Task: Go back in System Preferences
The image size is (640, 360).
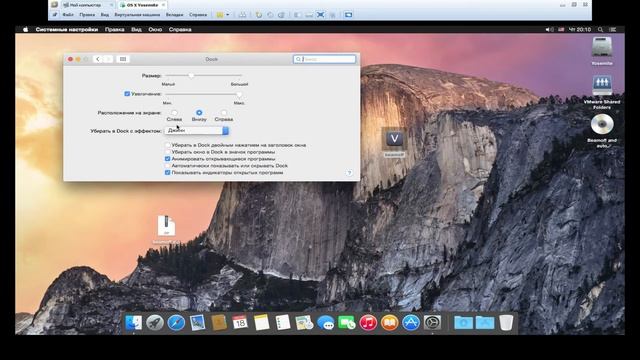Action: 98,59
